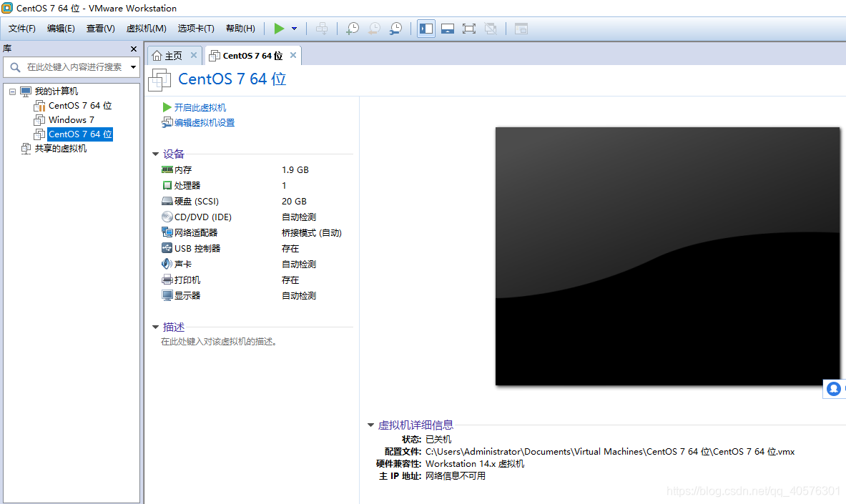Click the USB 控制器 icon
Screen dimensions: 846x504
coord(167,248)
